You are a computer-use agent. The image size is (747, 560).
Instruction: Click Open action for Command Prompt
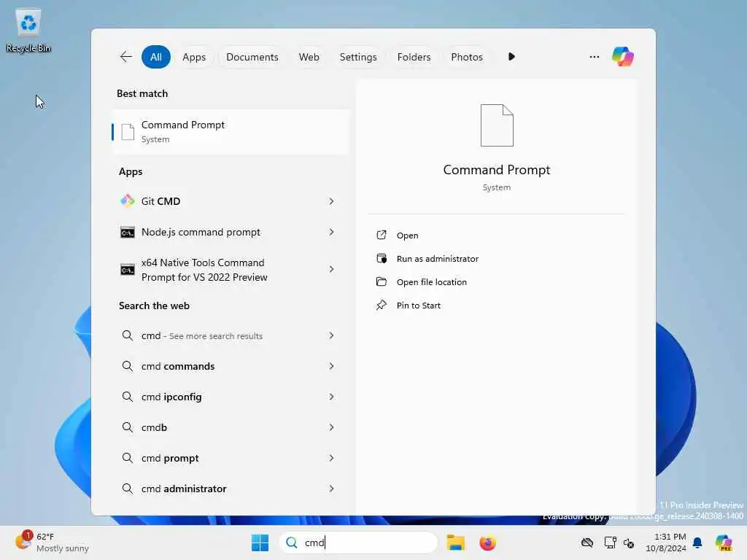point(407,236)
